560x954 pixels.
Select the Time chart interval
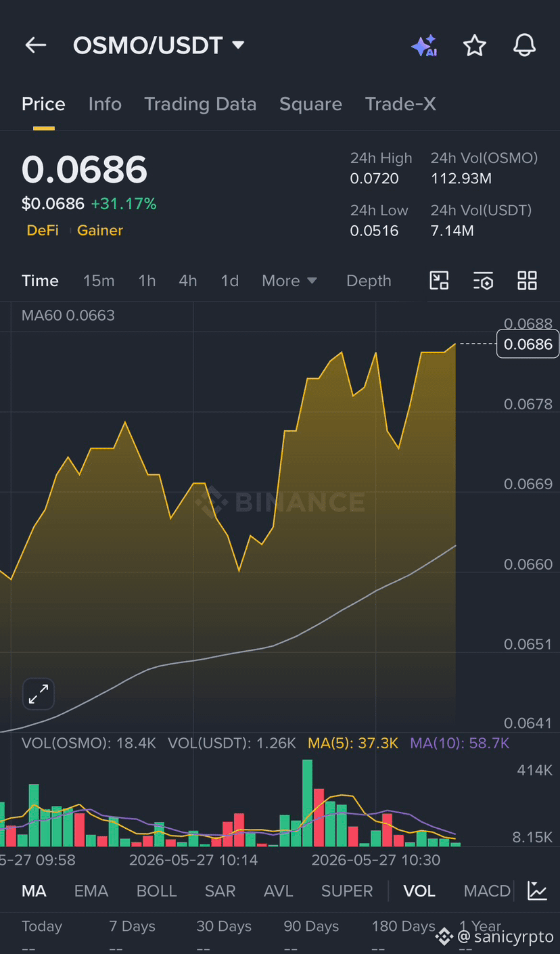coord(40,280)
